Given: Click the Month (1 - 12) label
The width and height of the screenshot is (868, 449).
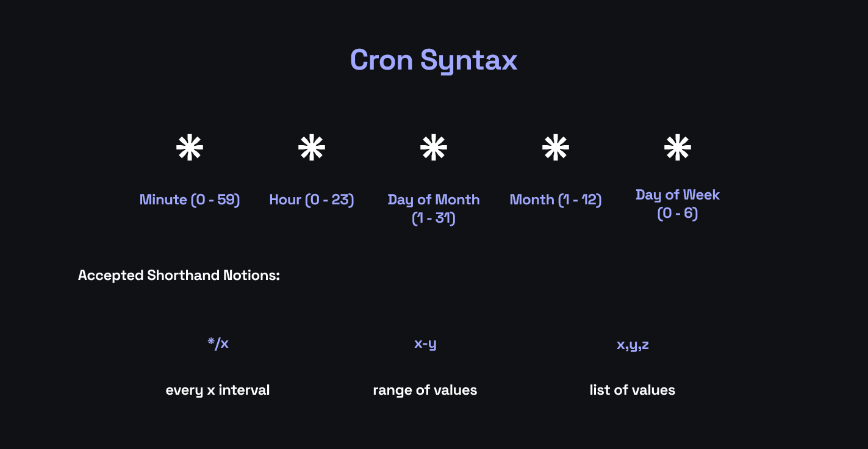Looking at the screenshot, I should [x=556, y=199].
